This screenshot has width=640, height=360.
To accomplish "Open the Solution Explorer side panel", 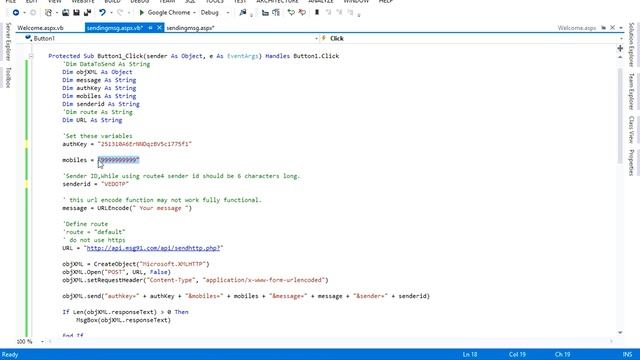I will (x=631, y=44).
